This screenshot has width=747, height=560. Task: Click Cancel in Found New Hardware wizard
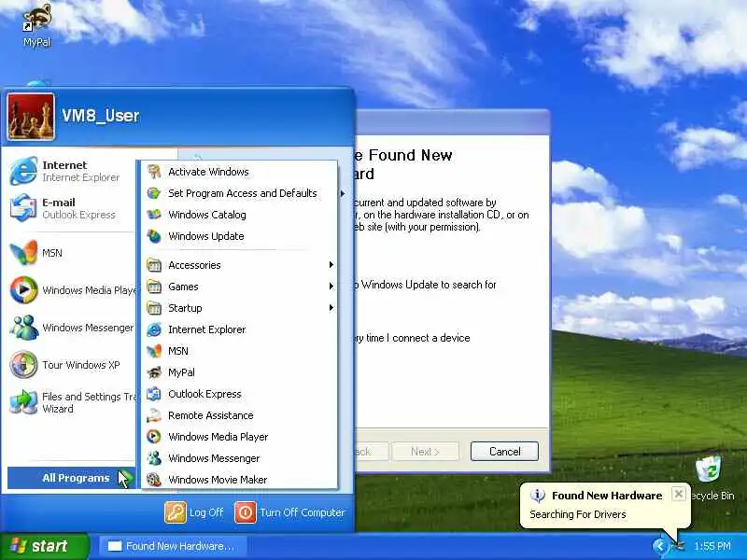504,451
